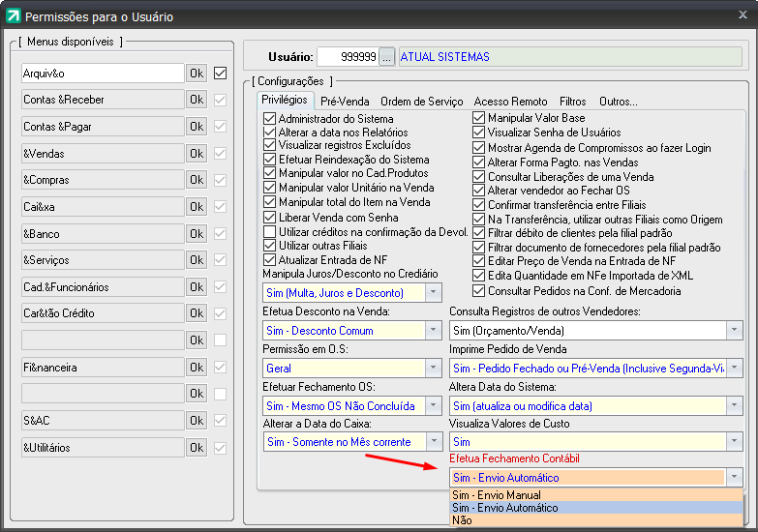Expand the Permissão em O.S dropdown
The width and height of the screenshot is (758, 532).
[x=433, y=369]
